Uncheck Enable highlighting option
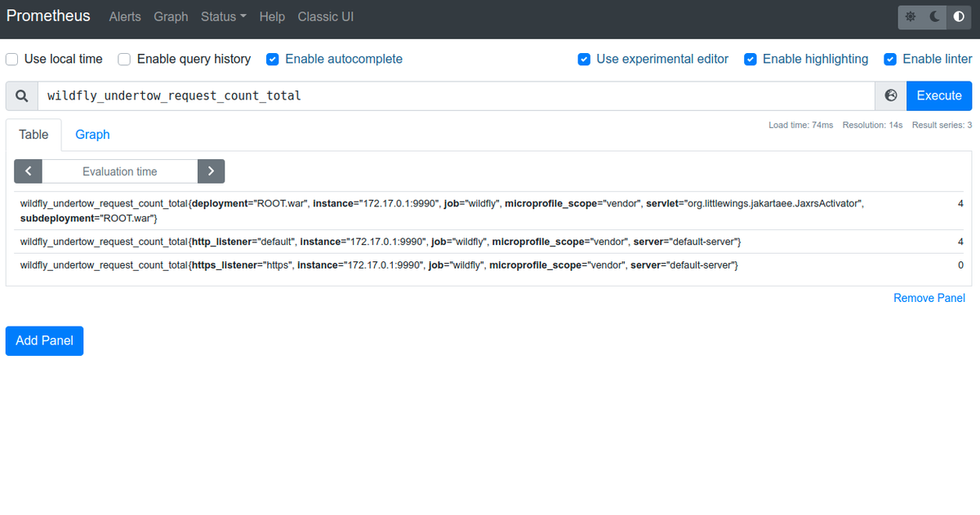The width and height of the screenshot is (980, 515). click(x=751, y=59)
